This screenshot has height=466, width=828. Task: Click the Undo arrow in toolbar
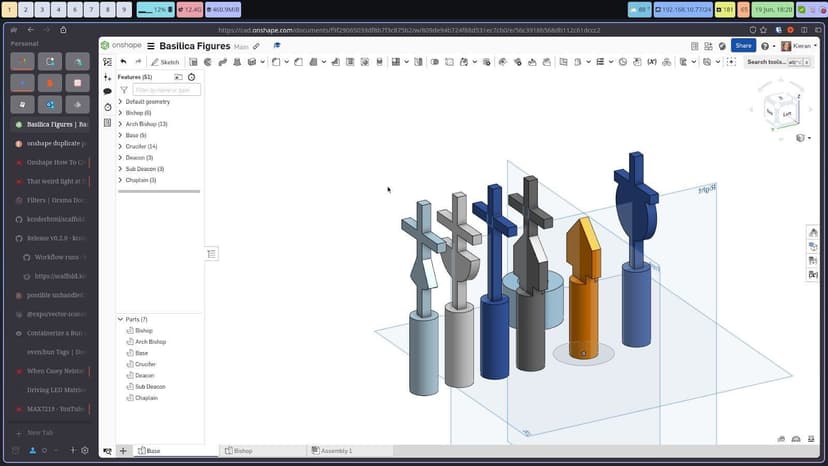coord(123,62)
